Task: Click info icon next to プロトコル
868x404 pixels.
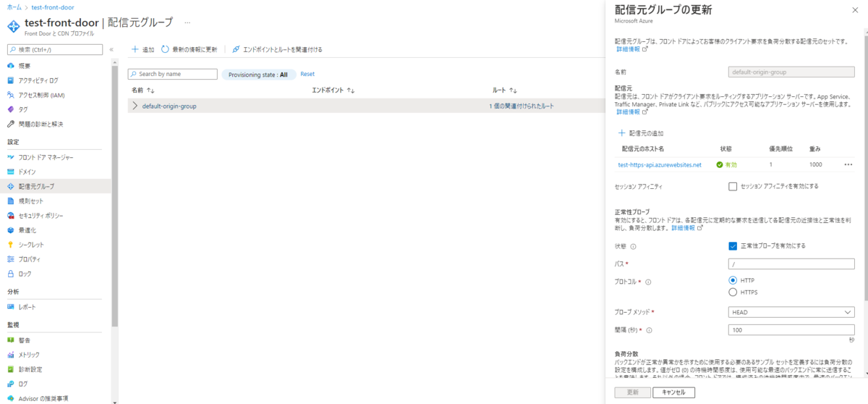Action: point(648,282)
